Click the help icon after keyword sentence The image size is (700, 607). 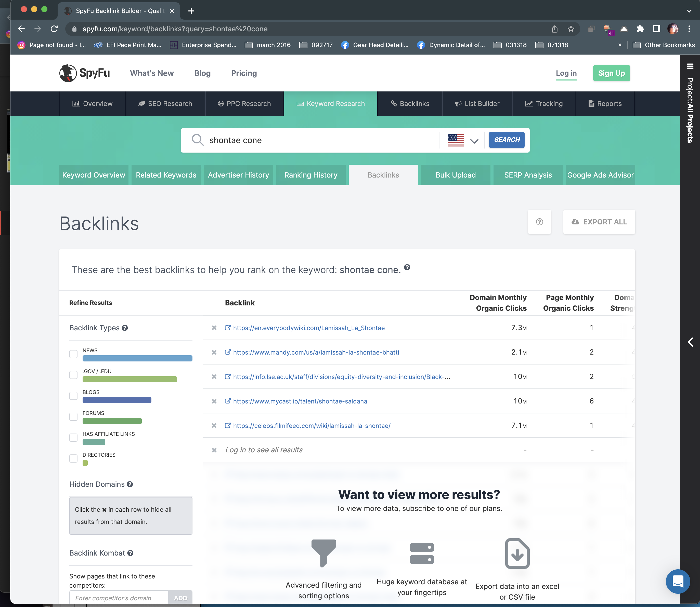click(407, 267)
